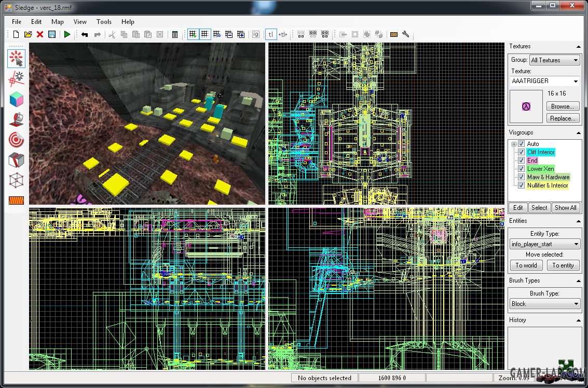The width and height of the screenshot is (588, 388).
Task: Click the To world button
Action: pyautogui.click(x=526, y=265)
